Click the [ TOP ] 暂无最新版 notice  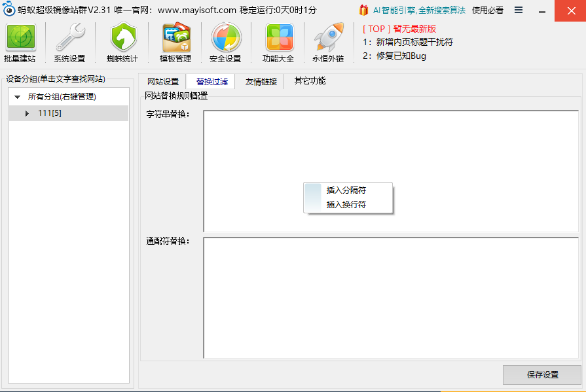(x=399, y=29)
